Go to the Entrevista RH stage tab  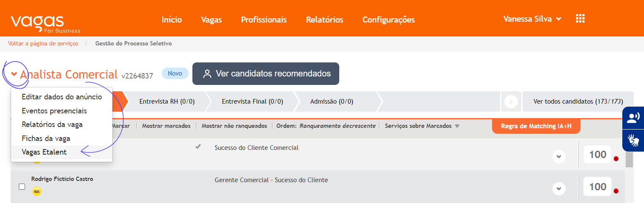[167, 101]
